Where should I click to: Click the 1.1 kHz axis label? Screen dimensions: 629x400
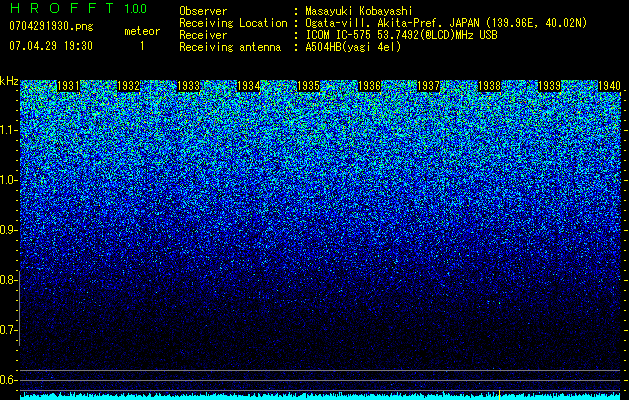coord(8,130)
